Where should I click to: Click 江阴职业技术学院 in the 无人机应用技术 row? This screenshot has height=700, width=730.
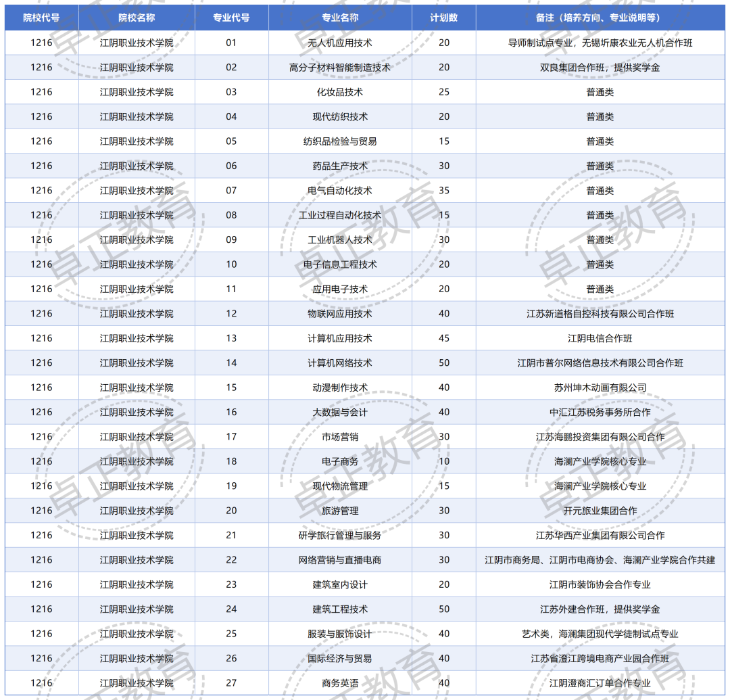tap(137, 43)
